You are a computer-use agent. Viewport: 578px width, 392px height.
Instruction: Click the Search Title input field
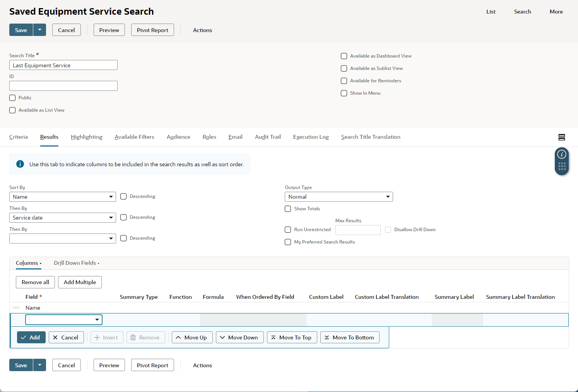click(x=63, y=65)
